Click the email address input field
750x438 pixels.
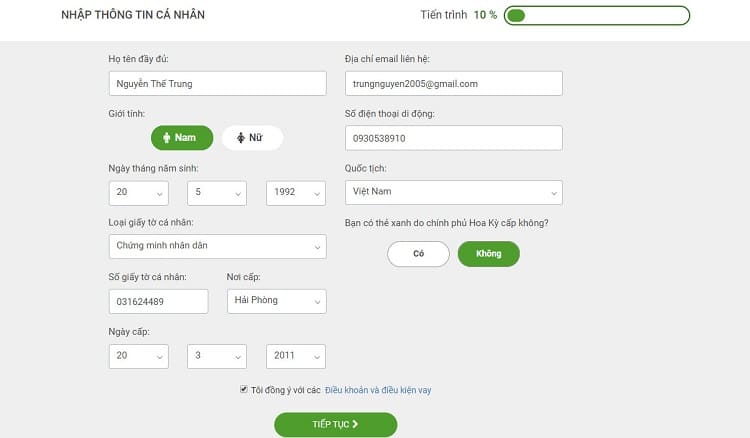click(x=453, y=83)
